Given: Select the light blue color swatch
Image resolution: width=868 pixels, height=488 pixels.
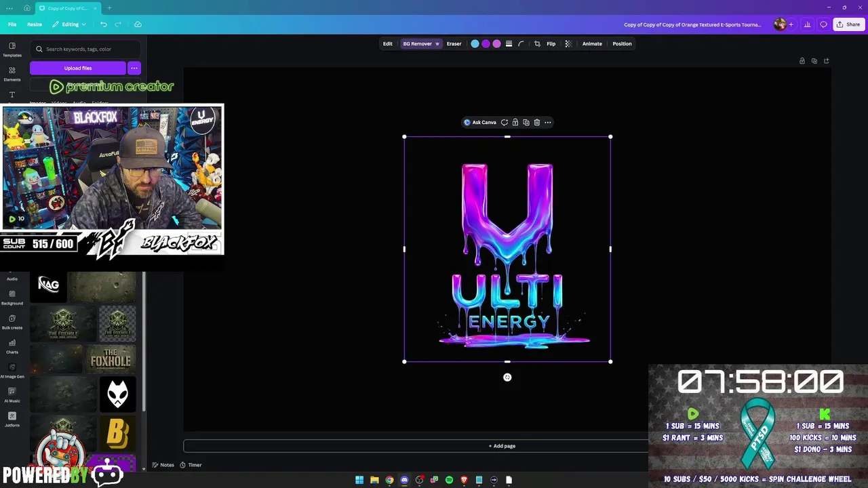Looking at the screenshot, I should pos(475,44).
